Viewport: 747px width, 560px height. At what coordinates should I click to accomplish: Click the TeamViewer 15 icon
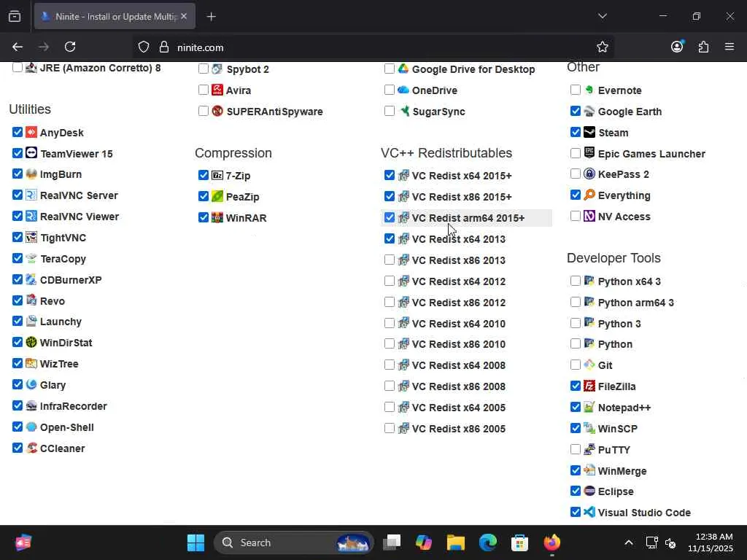(x=31, y=153)
